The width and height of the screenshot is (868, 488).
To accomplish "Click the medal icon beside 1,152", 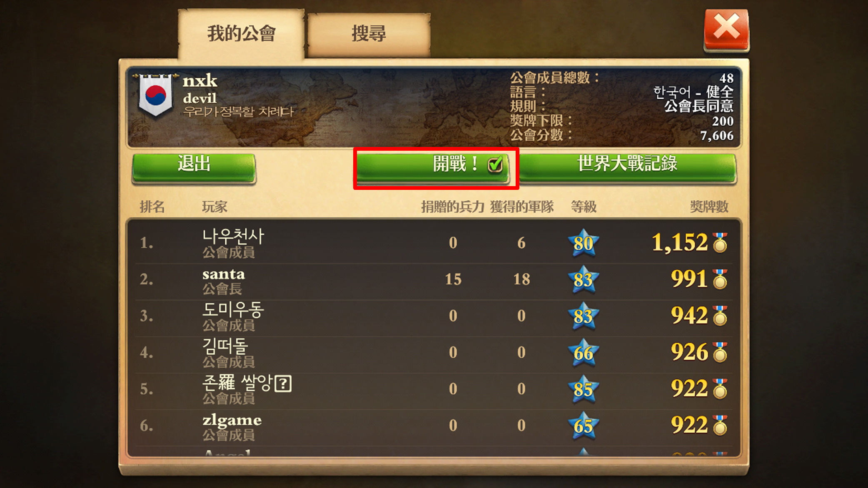I will pyautogui.click(x=720, y=242).
